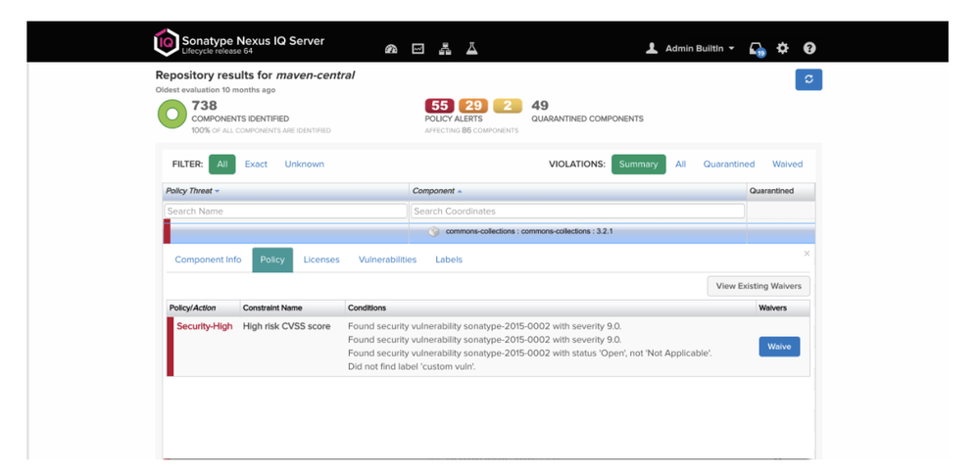Click the orange 29 policy alerts badge
The image size is (980, 476).
tap(473, 106)
